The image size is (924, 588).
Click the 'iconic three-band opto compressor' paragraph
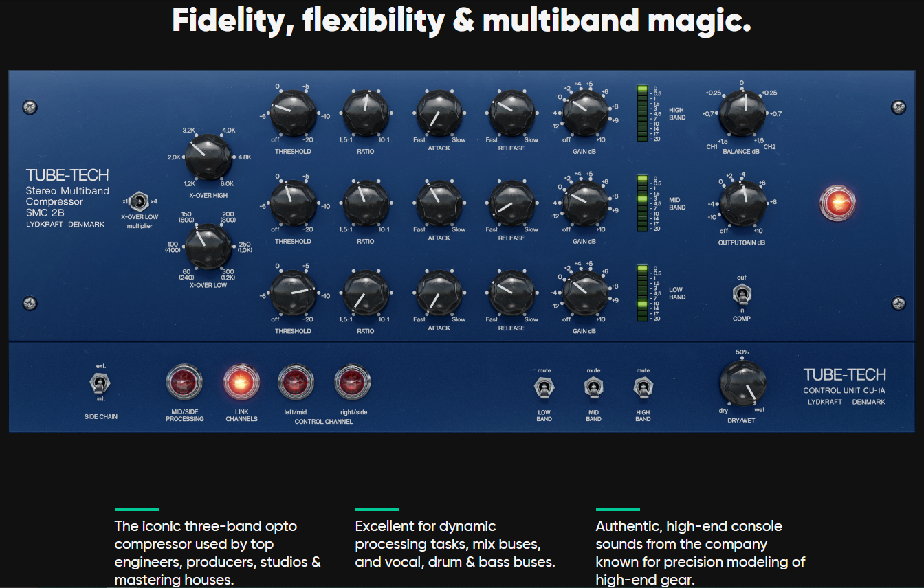218,553
